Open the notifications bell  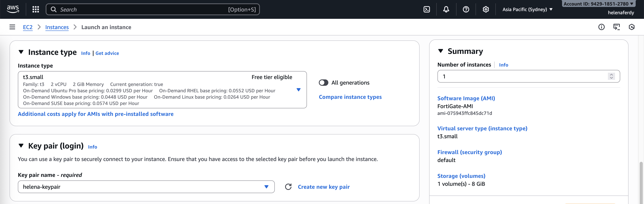(446, 10)
